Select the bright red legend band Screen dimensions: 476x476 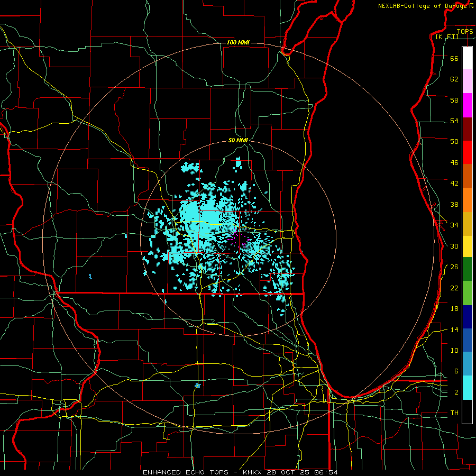[467, 152]
